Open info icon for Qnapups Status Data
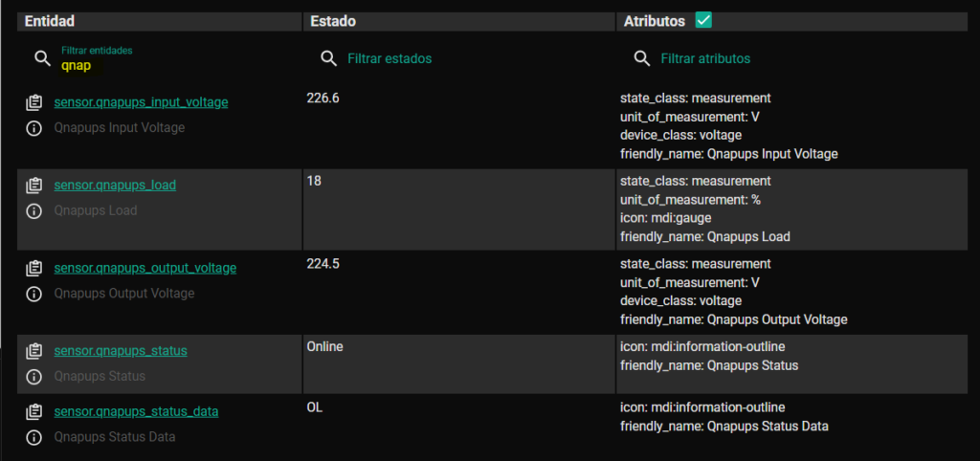This screenshot has width=980, height=461. [33, 437]
